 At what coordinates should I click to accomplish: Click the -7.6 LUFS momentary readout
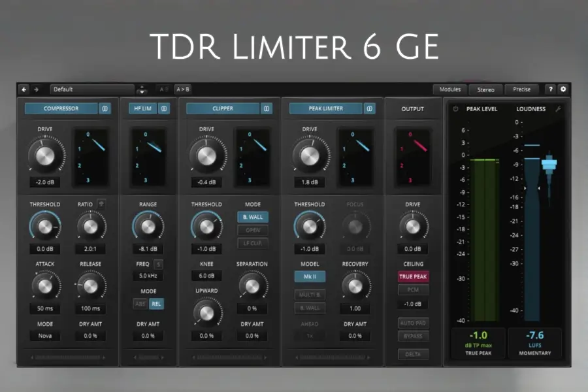pyautogui.click(x=534, y=342)
